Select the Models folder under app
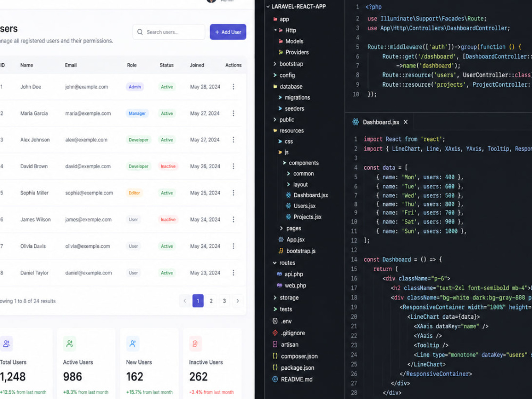Image resolution: width=532 pixels, height=399 pixels. click(x=291, y=41)
